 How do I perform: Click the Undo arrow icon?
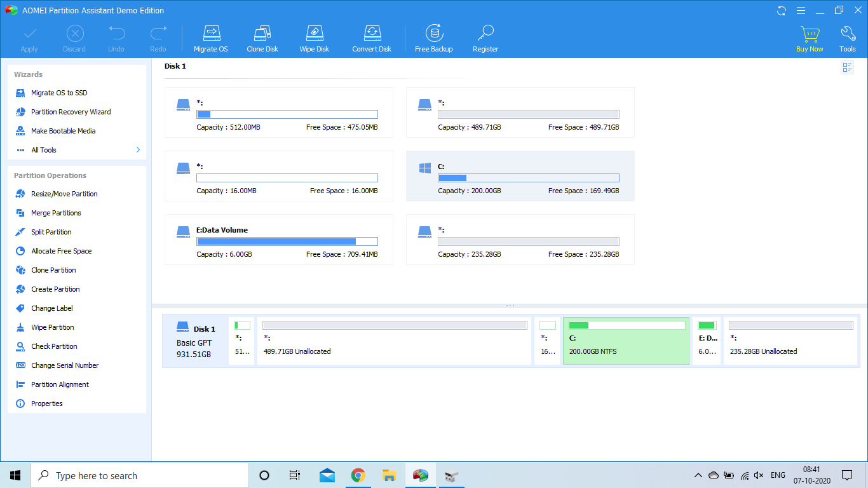pyautogui.click(x=116, y=39)
